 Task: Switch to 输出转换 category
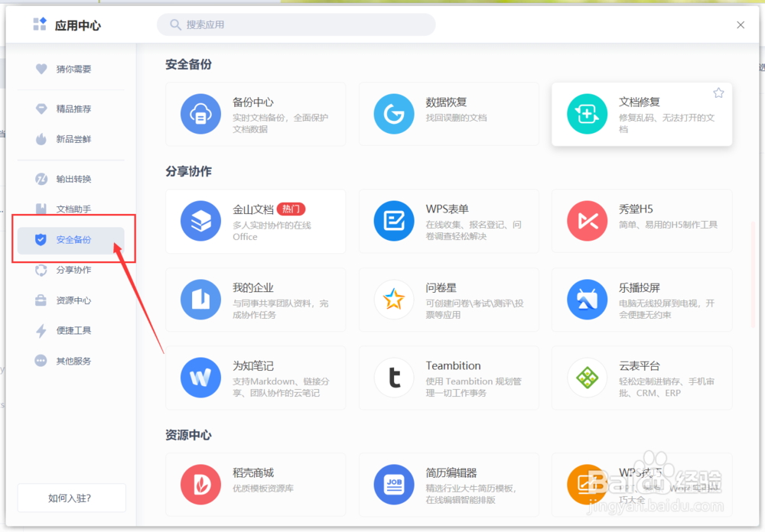point(70,179)
